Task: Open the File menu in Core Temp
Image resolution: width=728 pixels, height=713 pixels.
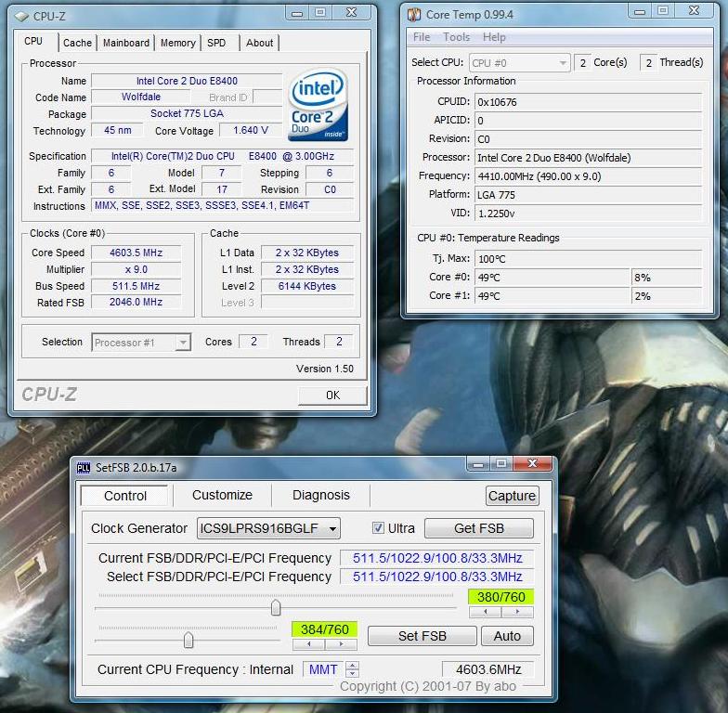Action: pos(422,37)
